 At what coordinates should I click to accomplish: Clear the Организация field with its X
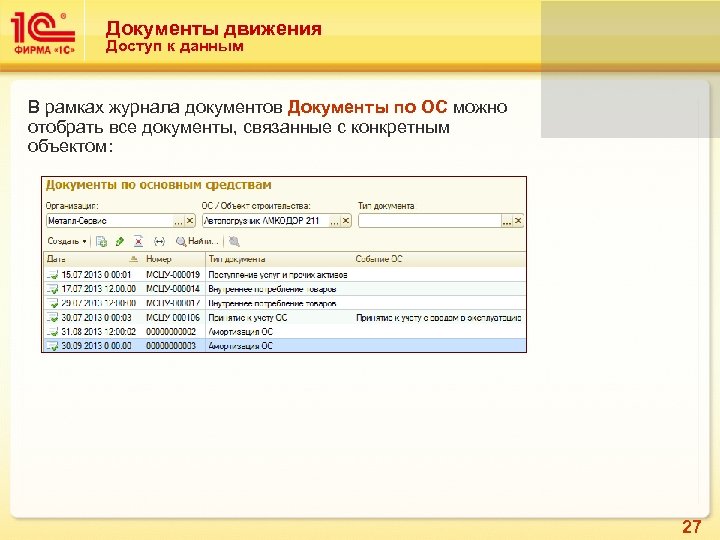pyautogui.click(x=190, y=221)
